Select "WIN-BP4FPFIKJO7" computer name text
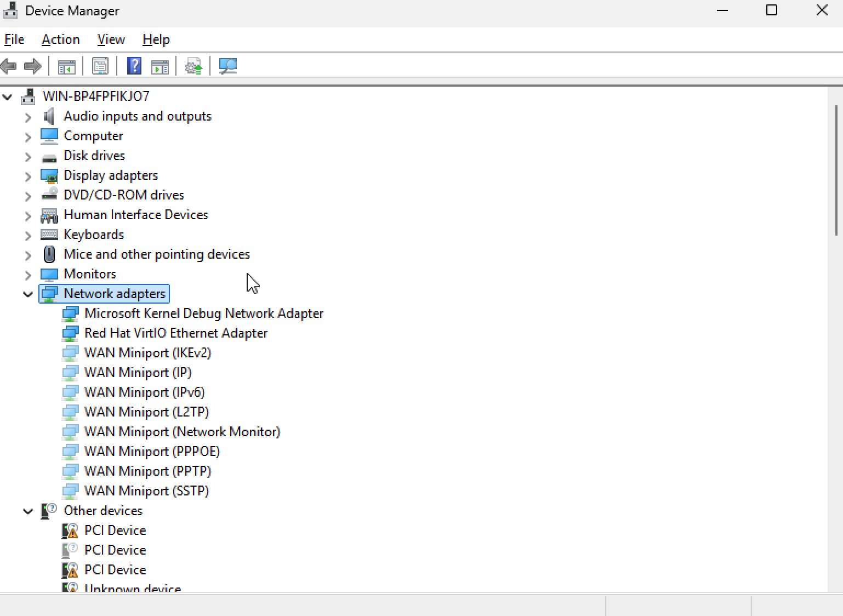 tap(96, 96)
